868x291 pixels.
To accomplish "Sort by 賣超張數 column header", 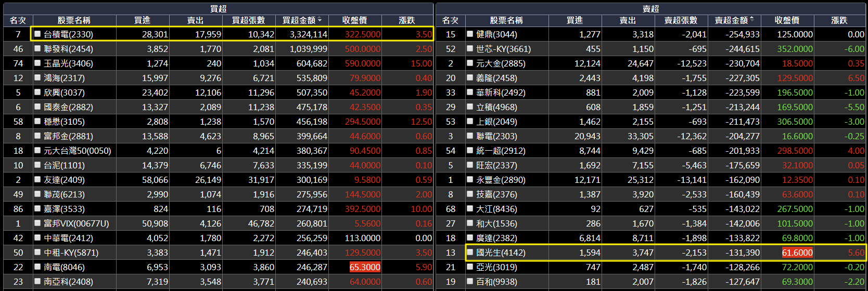I will (681, 20).
